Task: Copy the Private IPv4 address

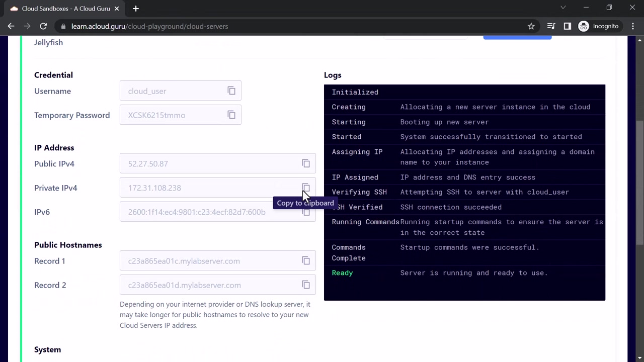Action: click(x=306, y=188)
